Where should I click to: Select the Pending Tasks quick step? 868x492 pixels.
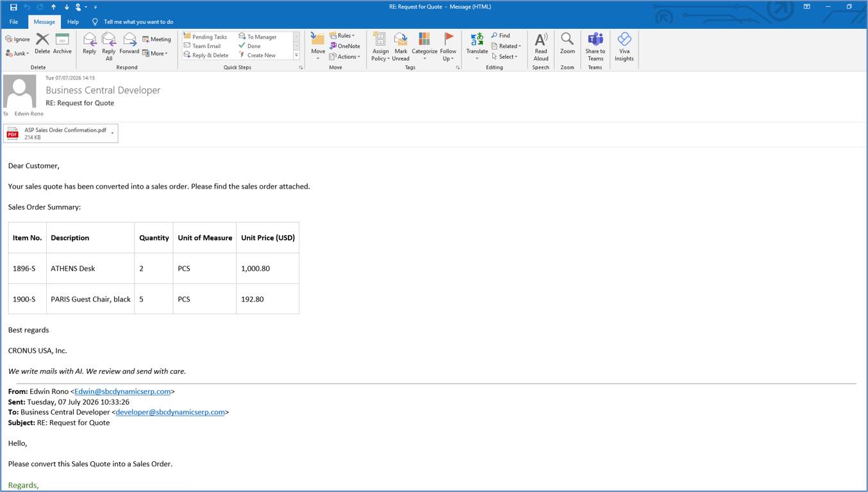[205, 37]
